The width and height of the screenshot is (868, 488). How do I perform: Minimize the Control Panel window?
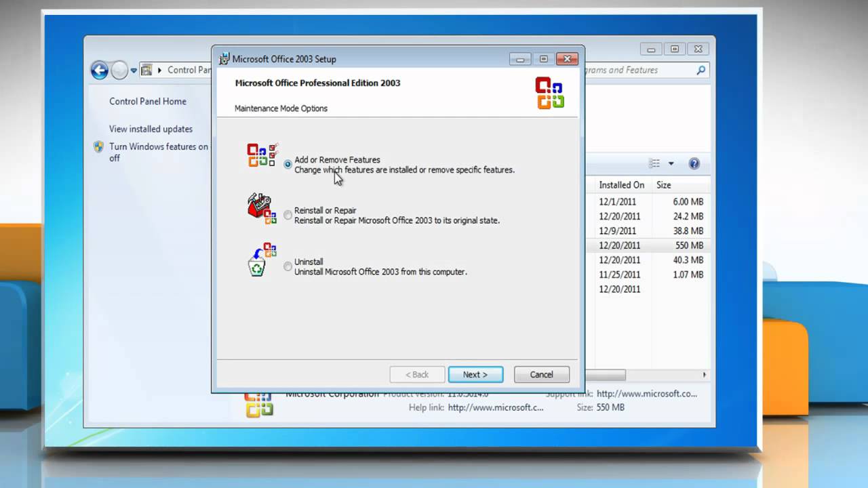click(x=652, y=49)
